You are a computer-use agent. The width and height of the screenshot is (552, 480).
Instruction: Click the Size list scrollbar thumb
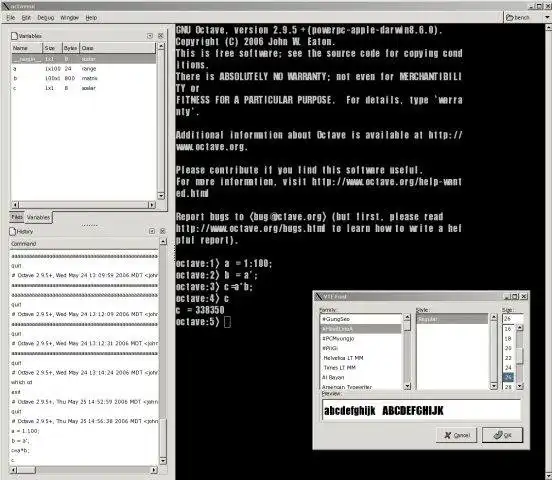click(520, 356)
